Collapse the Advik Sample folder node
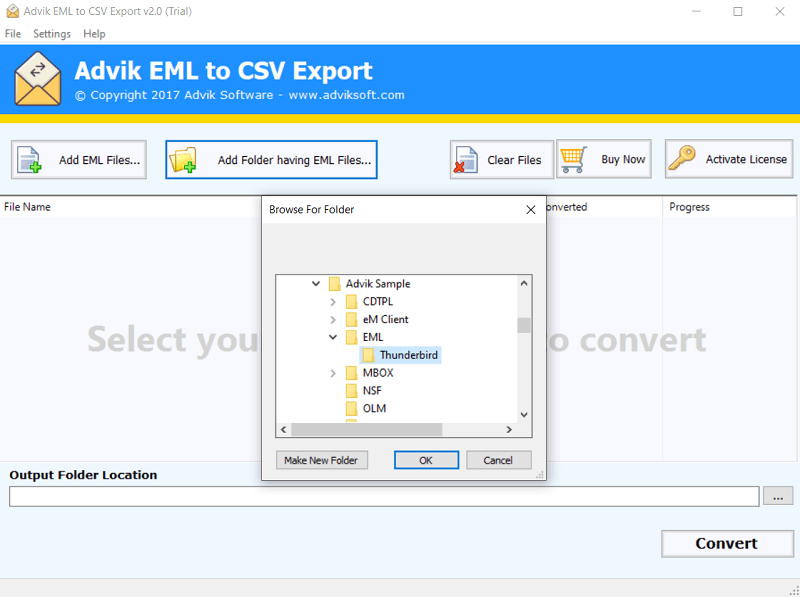 tap(316, 284)
